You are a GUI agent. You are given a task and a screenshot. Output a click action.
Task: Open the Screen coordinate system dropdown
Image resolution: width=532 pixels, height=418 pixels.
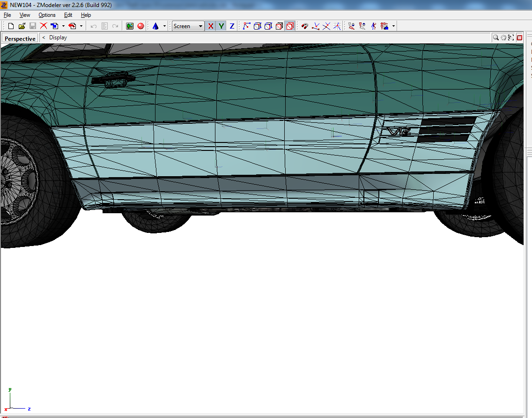(x=188, y=26)
